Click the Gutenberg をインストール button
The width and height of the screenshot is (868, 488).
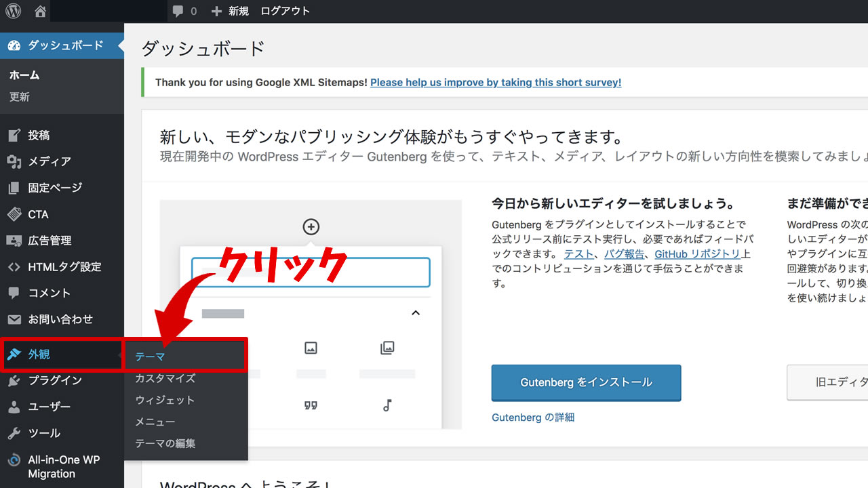tap(586, 383)
